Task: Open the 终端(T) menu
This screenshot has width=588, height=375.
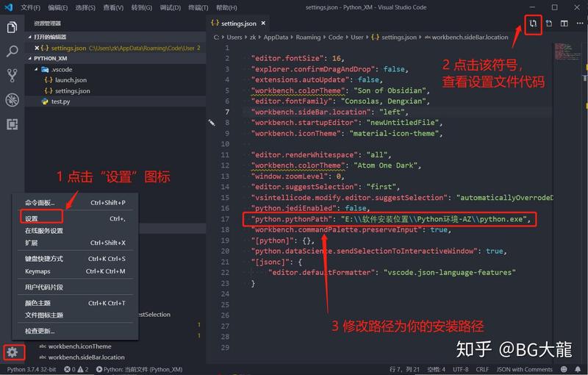Action: [198, 7]
